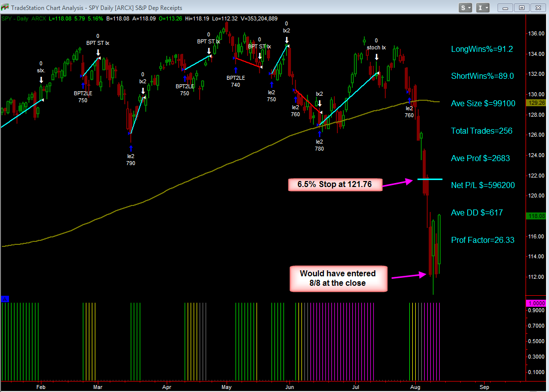Minimize the Chart Analysis window

click(x=506, y=7)
